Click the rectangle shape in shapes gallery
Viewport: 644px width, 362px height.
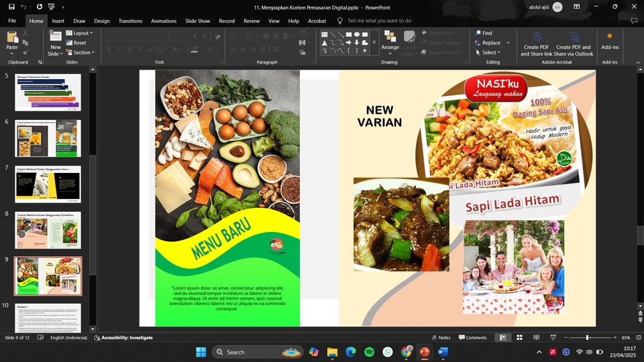tap(349, 34)
